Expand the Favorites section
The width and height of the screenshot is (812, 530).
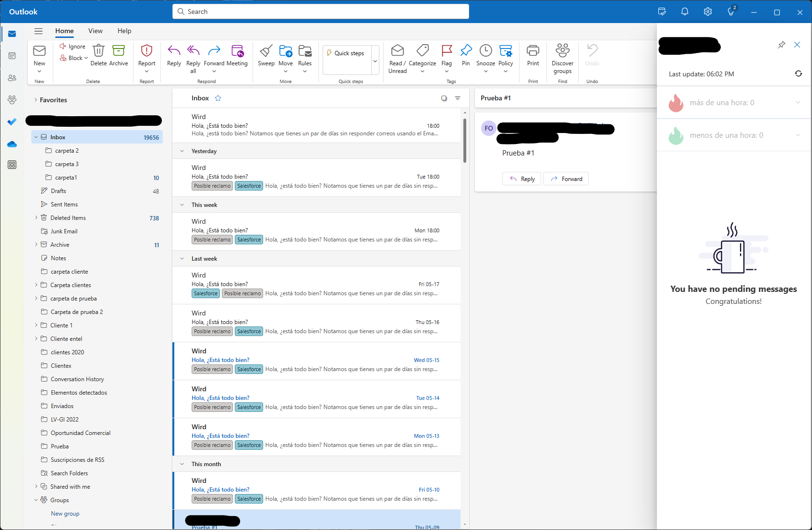point(36,100)
